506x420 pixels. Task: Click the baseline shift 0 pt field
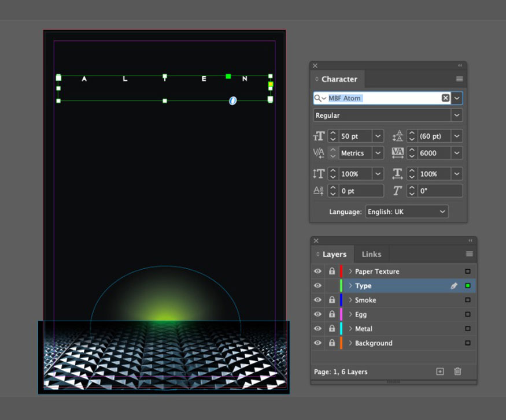[361, 191]
